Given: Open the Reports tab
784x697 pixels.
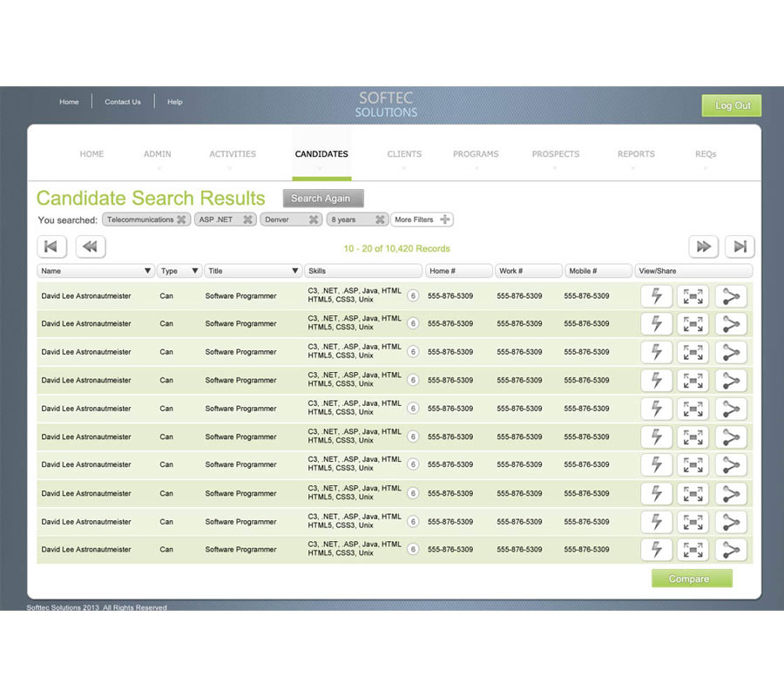Looking at the screenshot, I should click(x=636, y=154).
